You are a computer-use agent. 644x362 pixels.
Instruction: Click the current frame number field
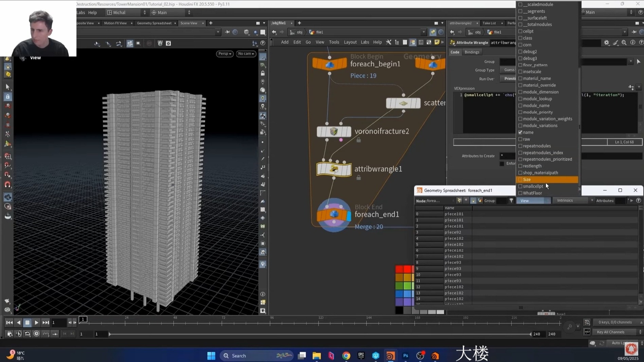59,322
